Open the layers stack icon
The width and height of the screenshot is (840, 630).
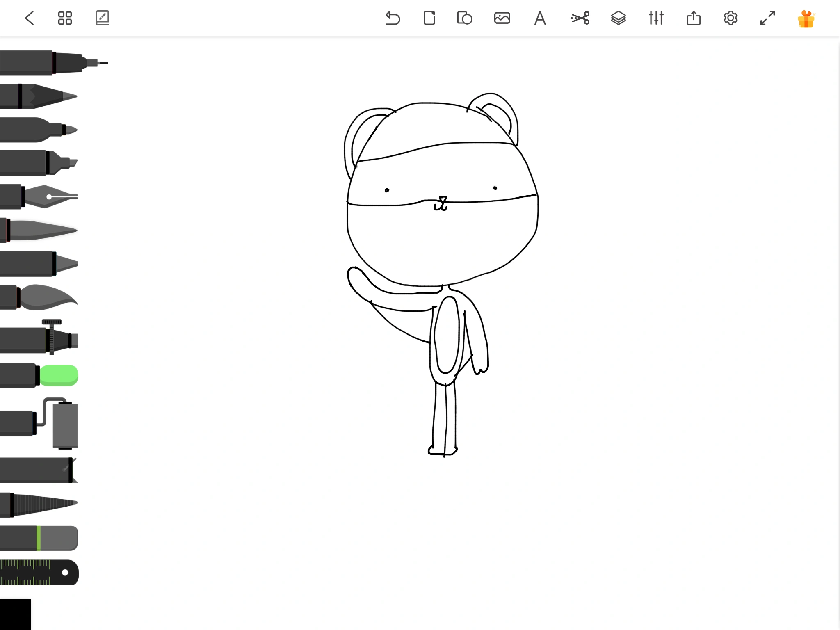click(618, 18)
